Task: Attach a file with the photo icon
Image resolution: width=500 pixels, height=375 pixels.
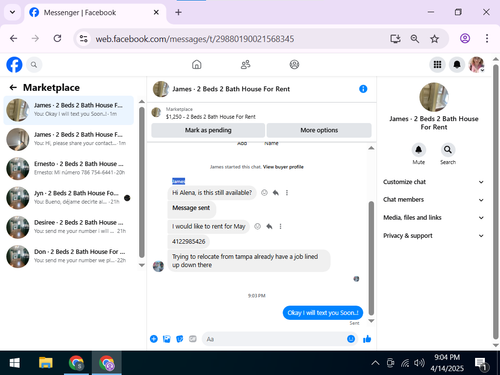Action: point(167,339)
